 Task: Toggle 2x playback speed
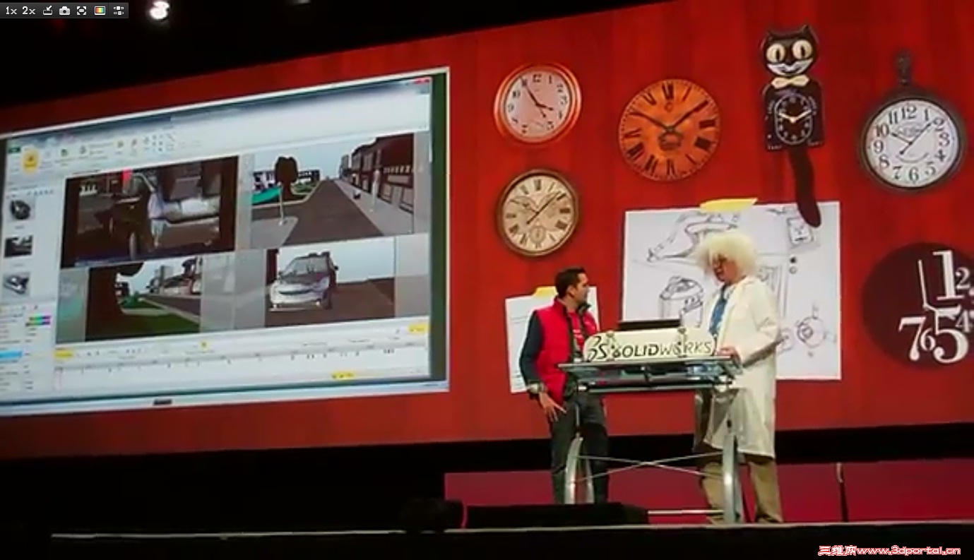pos(27,10)
